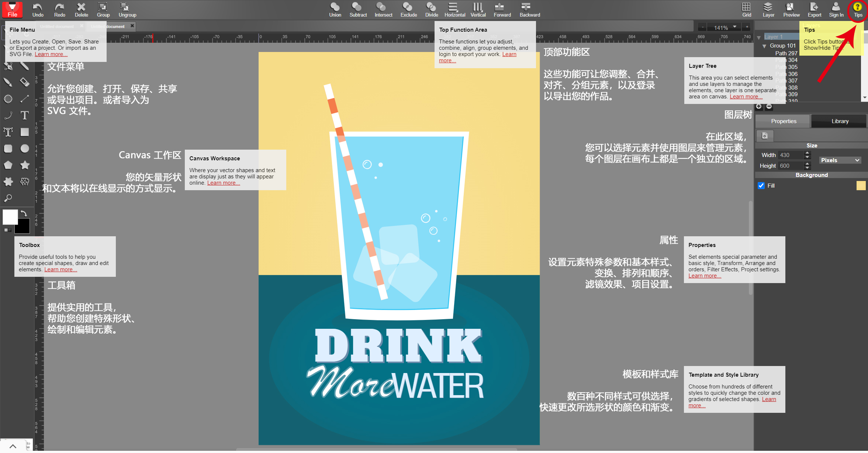The height and width of the screenshot is (453, 868).
Task: Select the Rectangle tool
Action: pyautogui.click(x=25, y=132)
